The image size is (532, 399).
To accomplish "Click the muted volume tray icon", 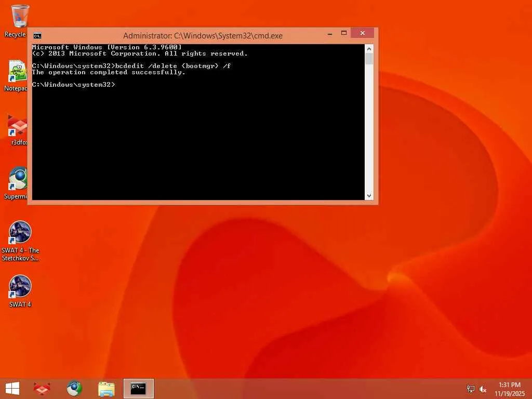I will (x=483, y=389).
